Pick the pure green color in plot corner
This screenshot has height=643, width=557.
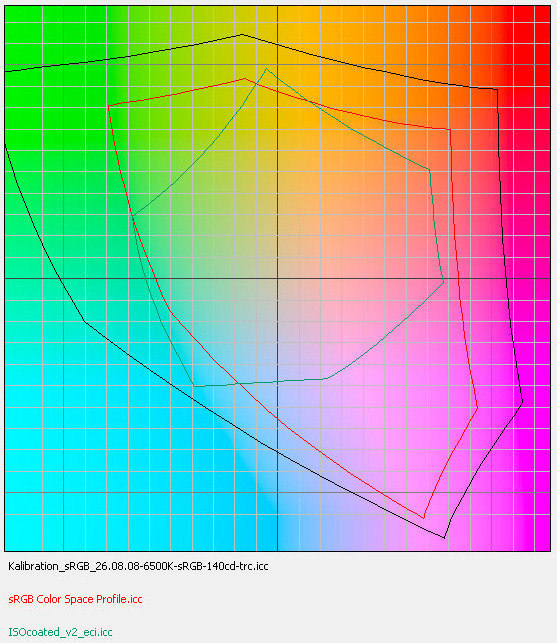[x=10, y=10]
